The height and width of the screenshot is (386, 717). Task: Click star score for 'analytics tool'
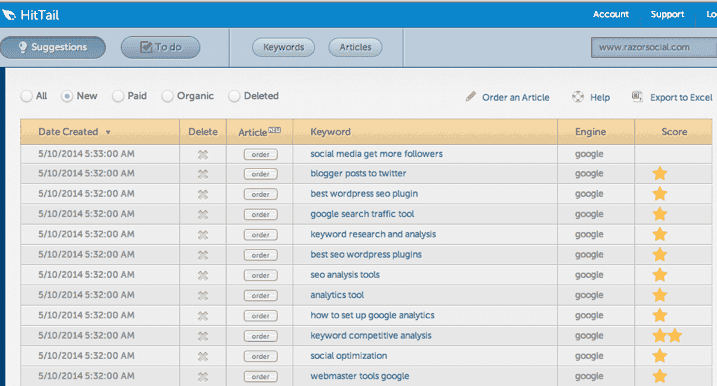tap(660, 295)
